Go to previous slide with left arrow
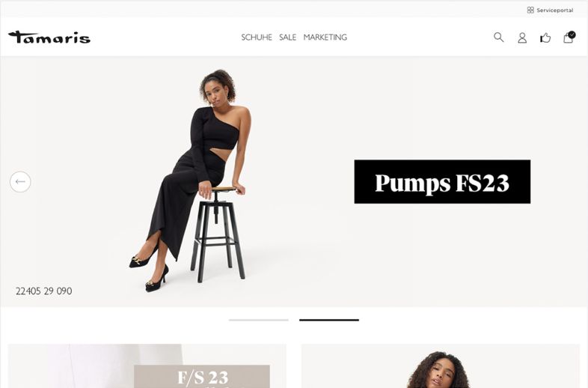Image resolution: width=588 pixels, height=388 pixels. (20, 182)
